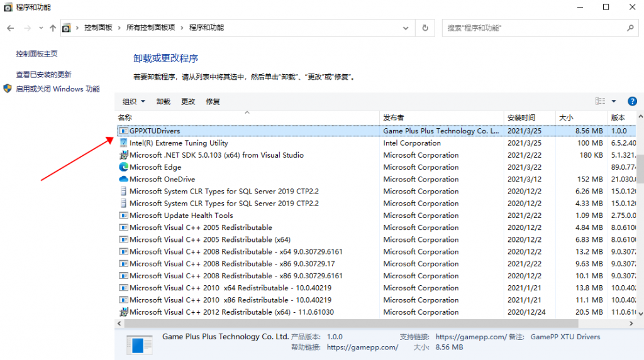Expand the breadcrumb arrow after 所有控制面板项
The image size is (644, 360).
pyautogui.click(x=182, y=28)
